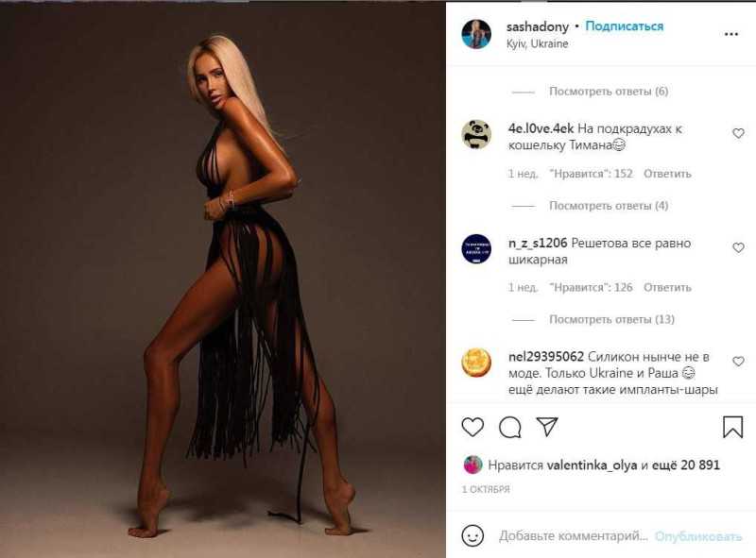The image size is (756, 558).
Task: View the 152 likes on first comment
Action: [591, 174]
